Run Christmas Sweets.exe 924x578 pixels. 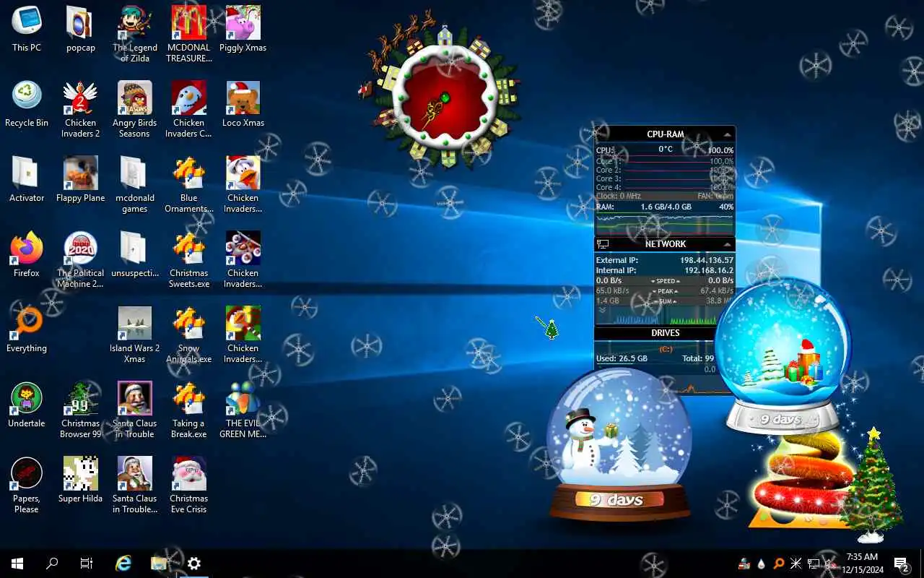pos(189,259)
